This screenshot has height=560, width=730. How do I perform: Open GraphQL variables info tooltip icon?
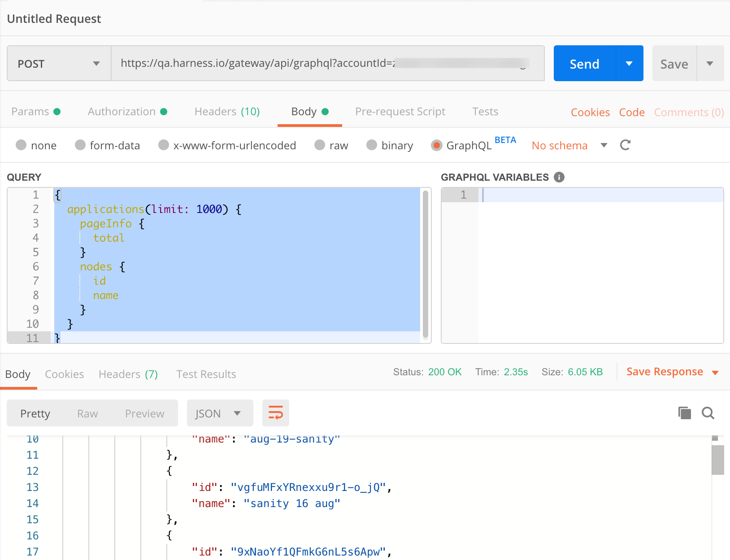click(559, 177)
